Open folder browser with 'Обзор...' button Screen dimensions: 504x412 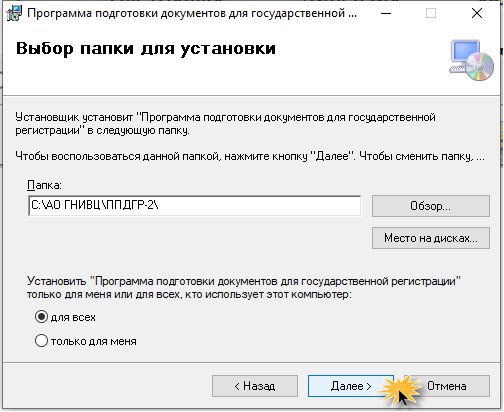pos(431,206)
